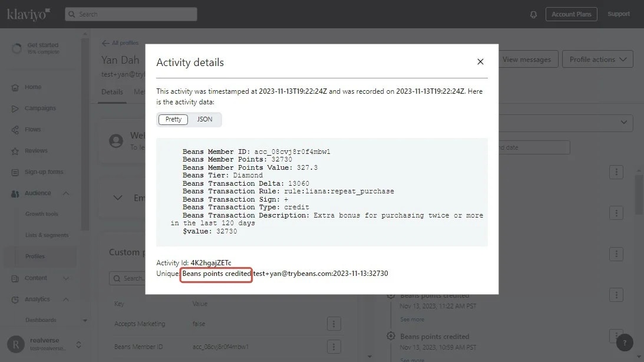The width and height of the screenshot is (644, 362).
Task: Click the Klaviyo logo
Action: point(28,14)
